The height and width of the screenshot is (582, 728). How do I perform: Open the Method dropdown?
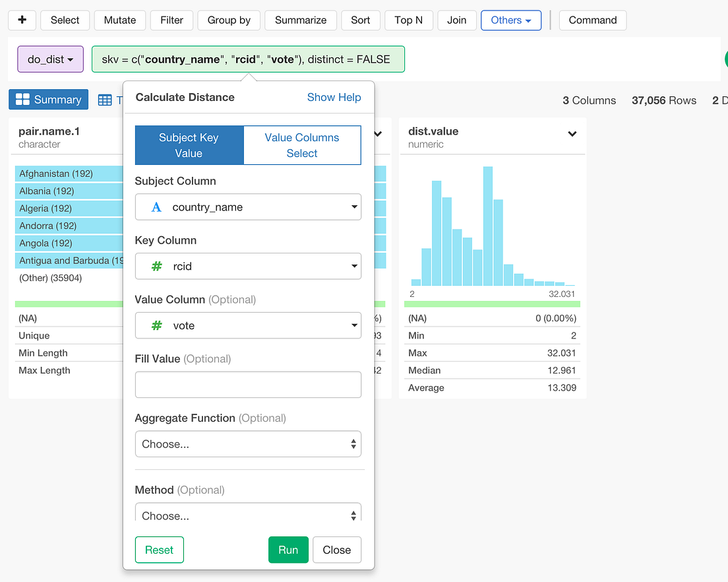[248, 514]
